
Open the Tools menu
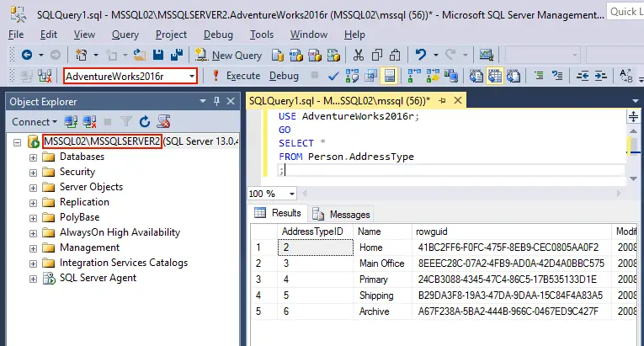[x=262, y=35]
